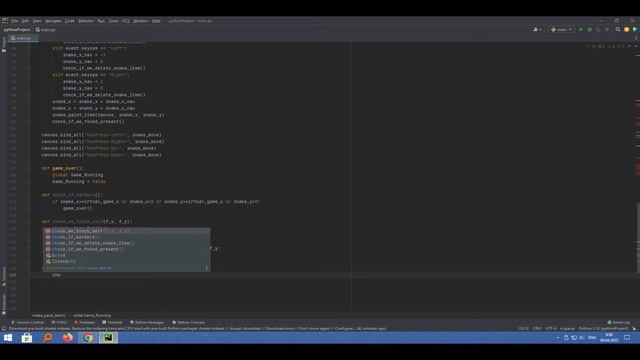640x360 pixels.
Task: Show hidden system tray icons
Action: [x=558, y=338]
